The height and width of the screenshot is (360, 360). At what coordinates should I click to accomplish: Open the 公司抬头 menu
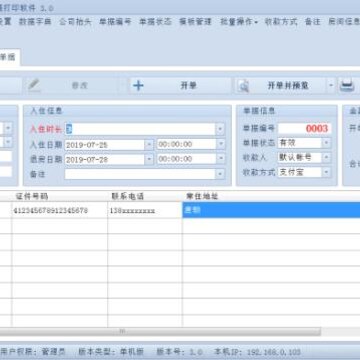click(x=75, y=22)
